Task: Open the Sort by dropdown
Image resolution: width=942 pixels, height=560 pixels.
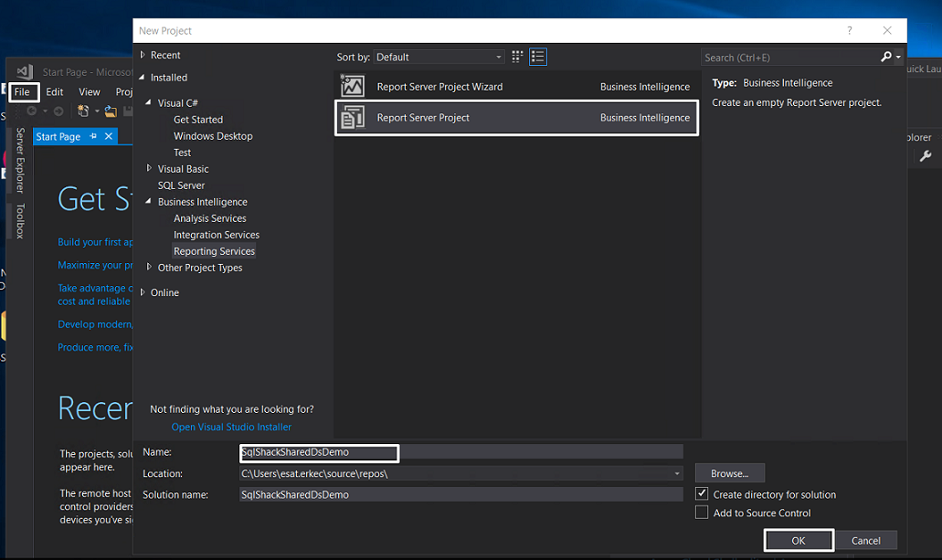Action: 439,57
